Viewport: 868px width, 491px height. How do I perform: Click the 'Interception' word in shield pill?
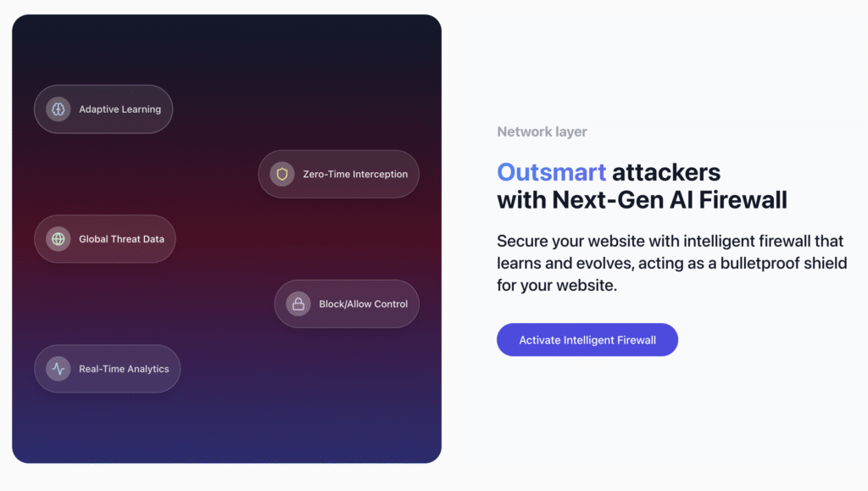381,174
